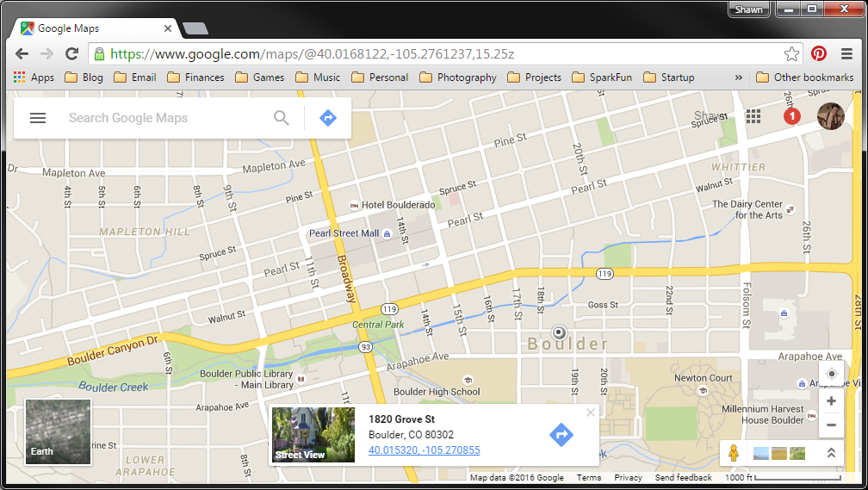Open the Blog bookmarks folder
This screenshot has width=868, height=490.
[84, 78]
